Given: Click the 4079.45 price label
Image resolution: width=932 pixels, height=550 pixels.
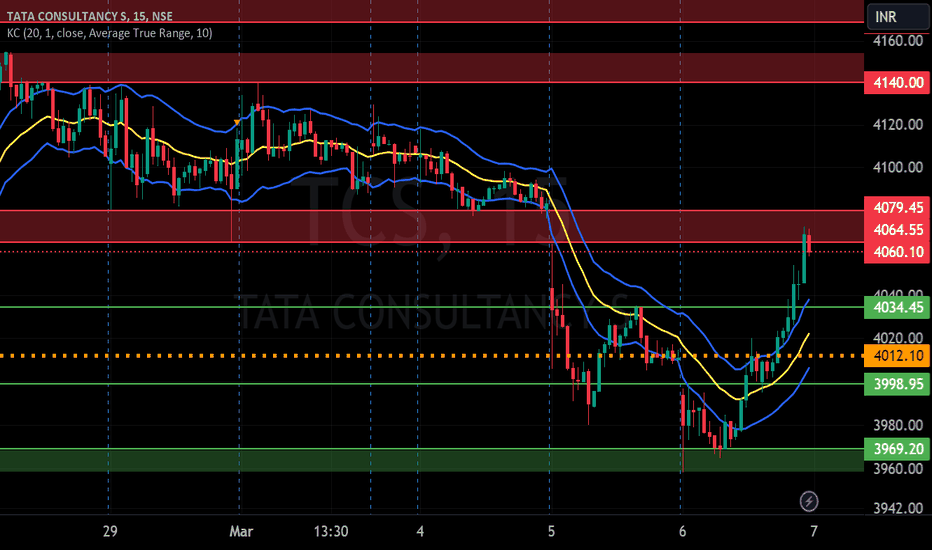Looking at the screenshot, I should [x=898, y=208].
